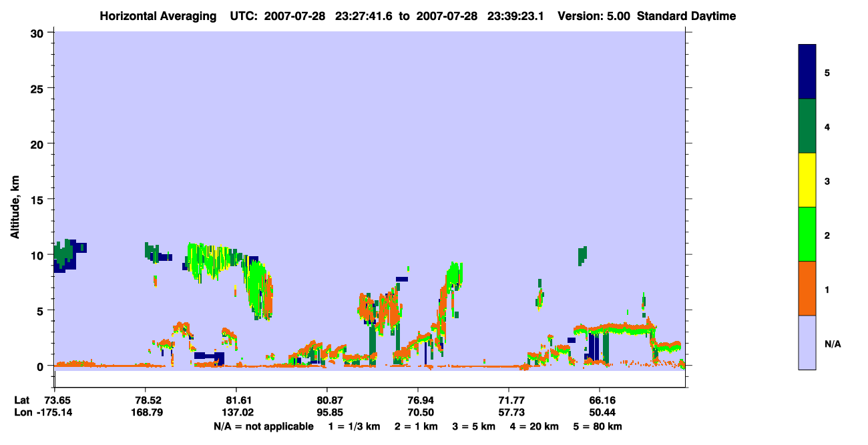Click the '5 = 80 km' caption
The width and height of the screenshot is (868, 445).
tap(598, 426)
